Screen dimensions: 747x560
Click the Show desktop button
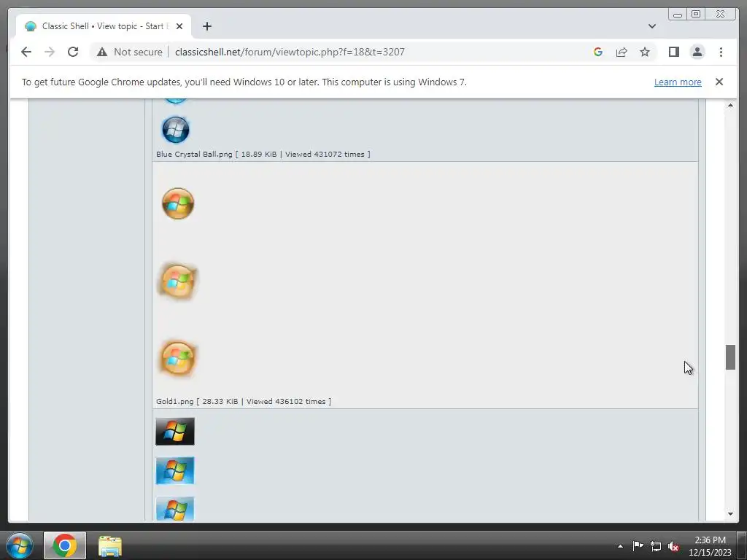[742, 545]
